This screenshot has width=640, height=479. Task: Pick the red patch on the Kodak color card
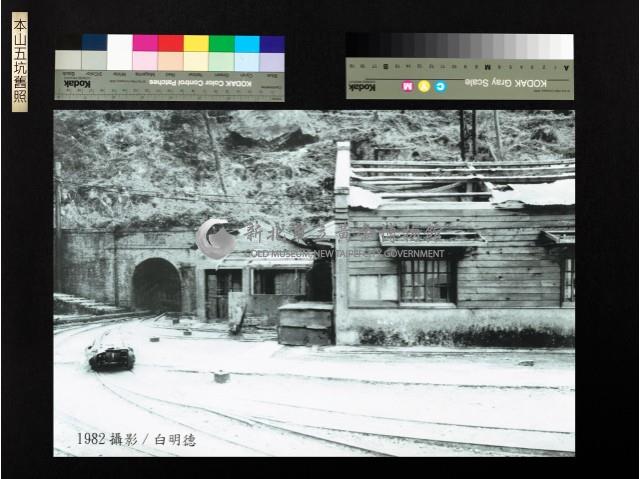point(171,44)
